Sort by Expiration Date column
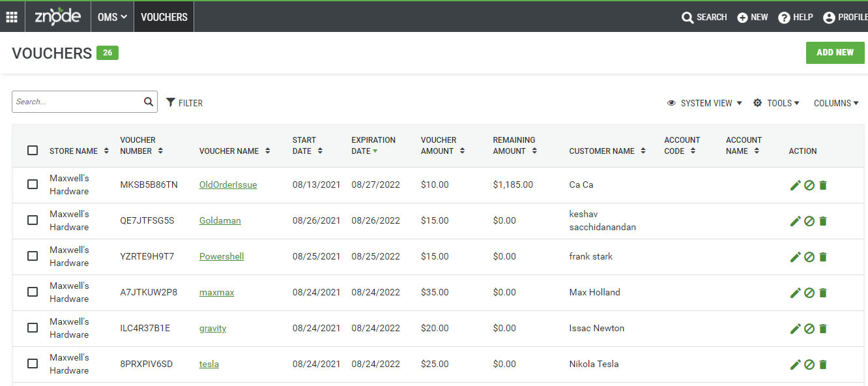868x386 pixels. 373,145
